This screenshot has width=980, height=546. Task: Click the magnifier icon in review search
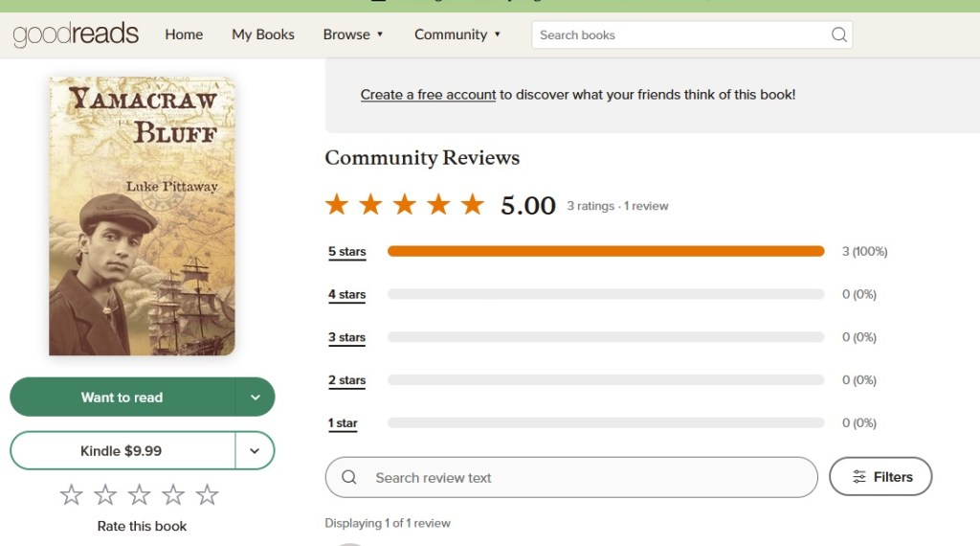click(x=349, y=477)
